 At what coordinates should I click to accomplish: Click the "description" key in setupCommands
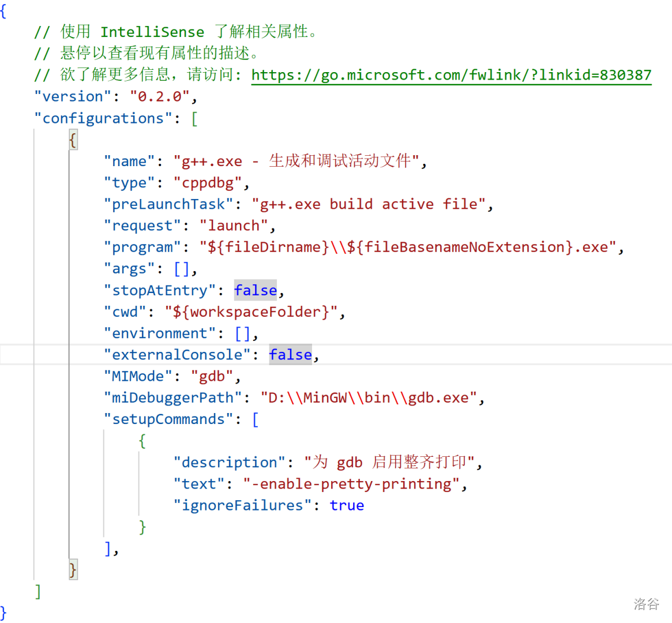229,463
